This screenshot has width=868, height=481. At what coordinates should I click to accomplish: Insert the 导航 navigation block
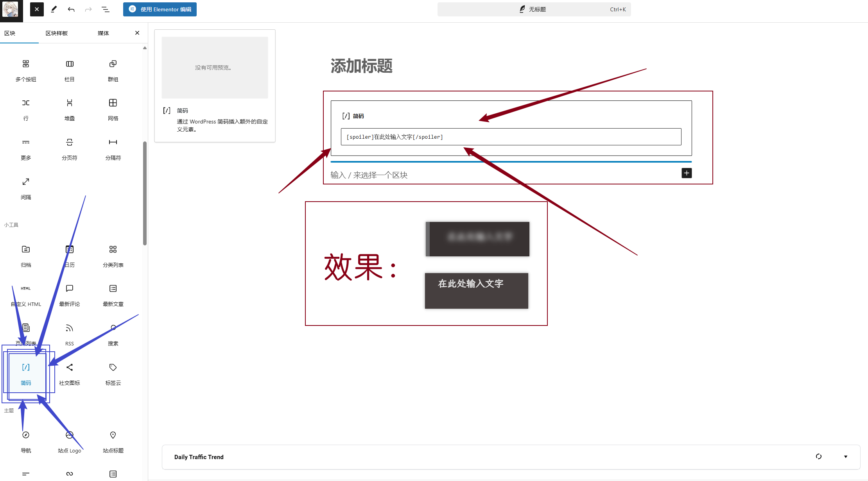(x=26, y=442)
